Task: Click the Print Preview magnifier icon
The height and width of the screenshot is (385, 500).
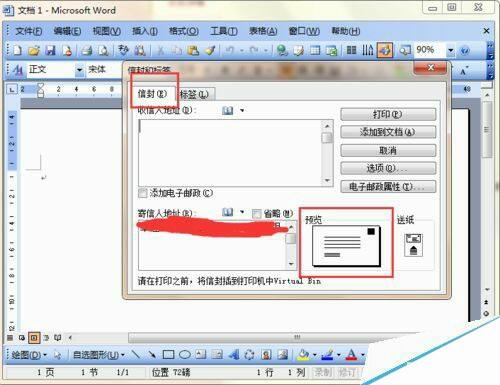Action: tap(103, 50)
